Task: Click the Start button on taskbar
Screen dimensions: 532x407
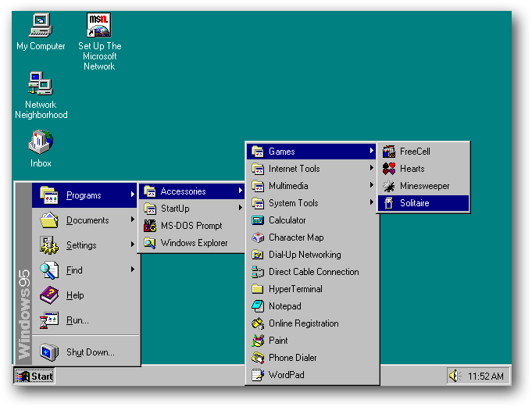Action: 34,376
